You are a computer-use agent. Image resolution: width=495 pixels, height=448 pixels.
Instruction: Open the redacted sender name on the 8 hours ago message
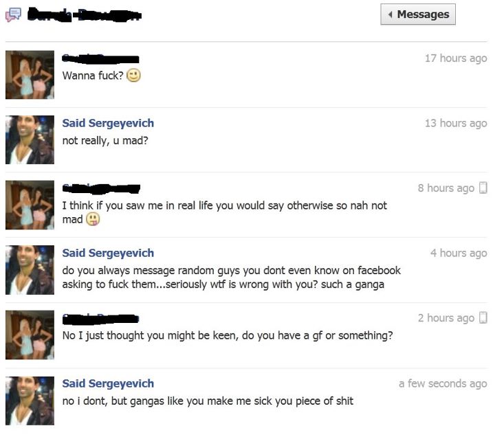pos(101,188)
